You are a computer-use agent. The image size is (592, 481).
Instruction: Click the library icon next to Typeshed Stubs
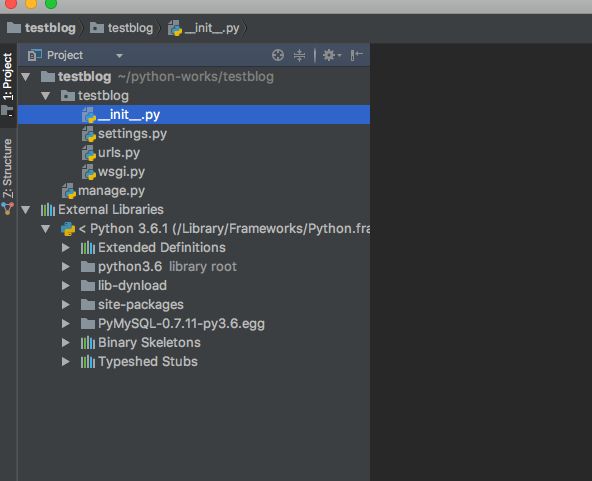pyautogui.click(x=88, y=361)
